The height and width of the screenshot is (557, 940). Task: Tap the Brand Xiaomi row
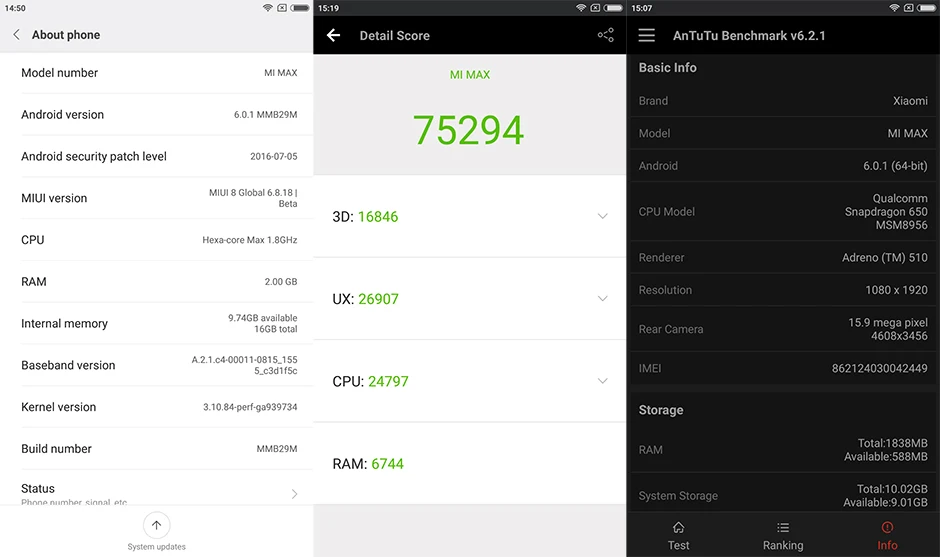783,101
